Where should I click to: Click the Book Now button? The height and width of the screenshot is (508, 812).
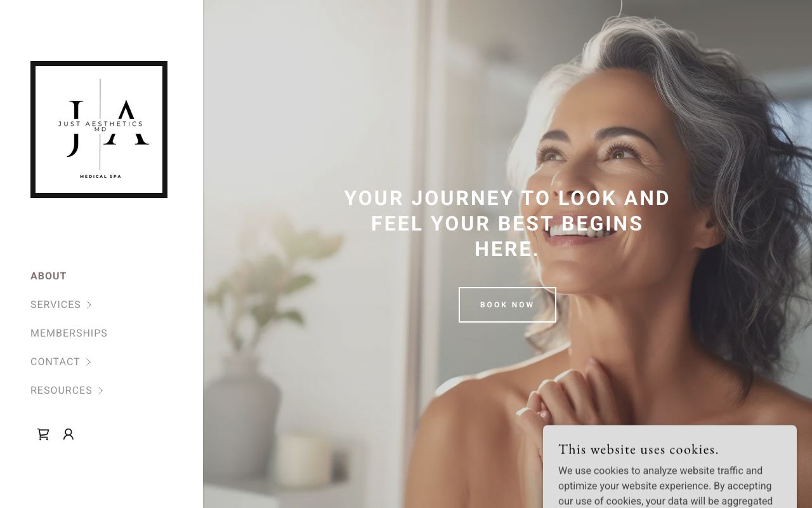[507, 305]
